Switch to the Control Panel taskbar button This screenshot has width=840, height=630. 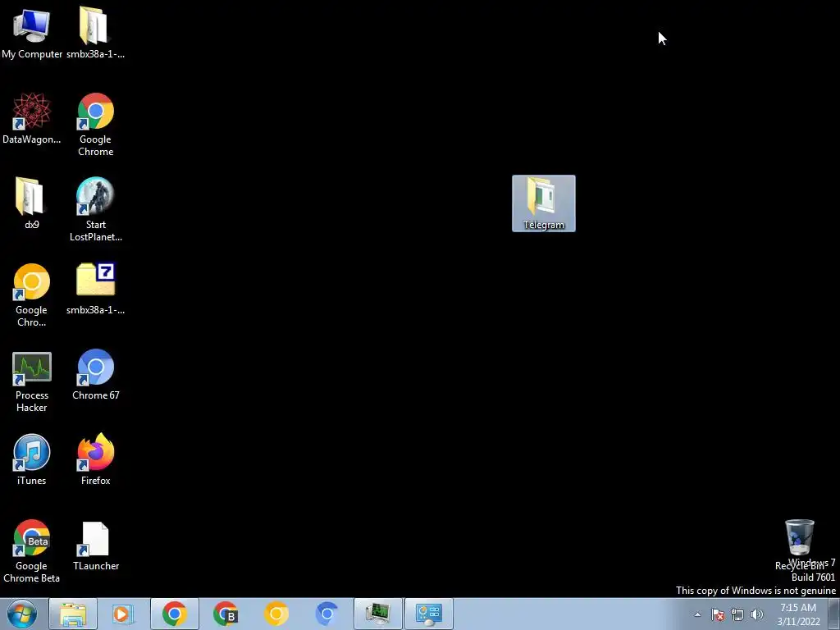428,614
